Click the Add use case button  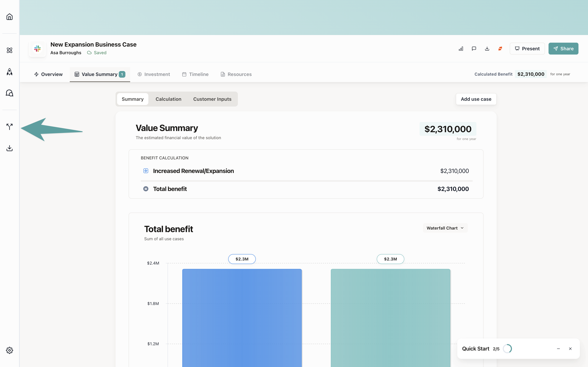click(476, 99)
